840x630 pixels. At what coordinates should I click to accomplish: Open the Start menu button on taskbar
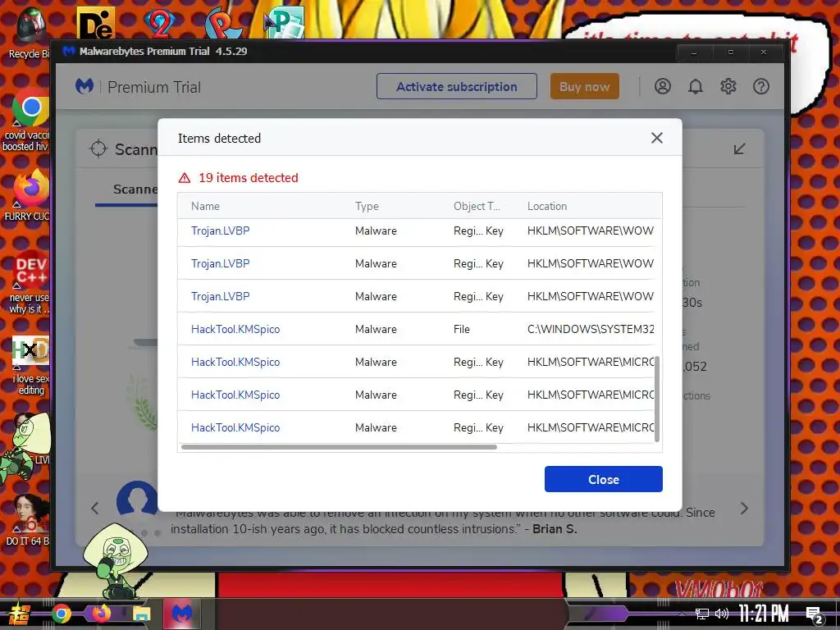pyautogui.click(x=19, y=614)
